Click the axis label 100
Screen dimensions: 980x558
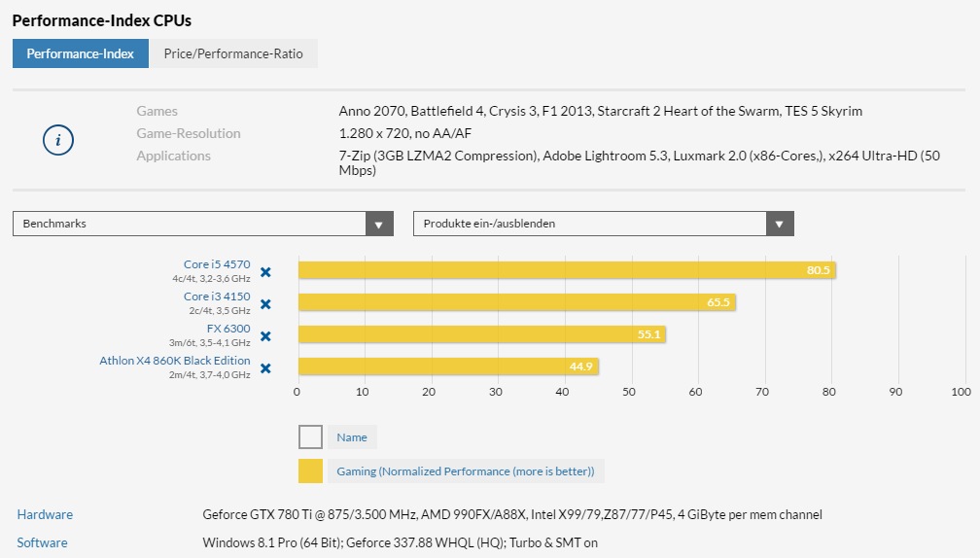[962, 392]
